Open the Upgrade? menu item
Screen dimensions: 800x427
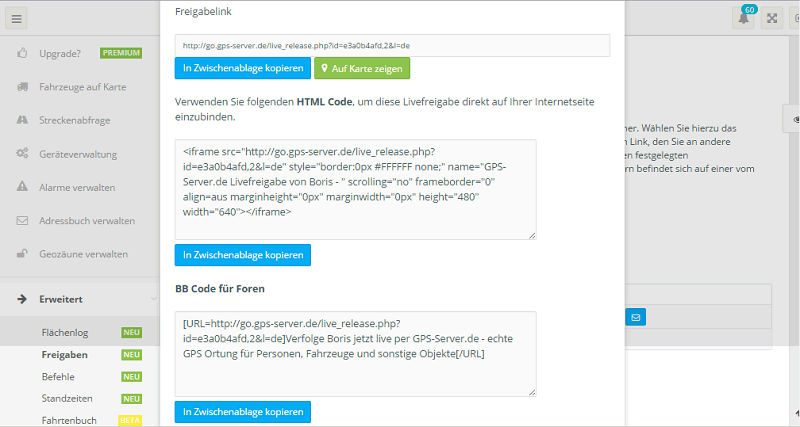60,54
